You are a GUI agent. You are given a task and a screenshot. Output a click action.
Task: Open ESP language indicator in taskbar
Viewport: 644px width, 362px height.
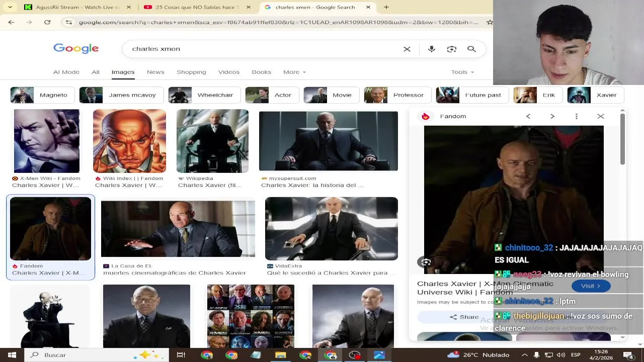pos(576,355)
